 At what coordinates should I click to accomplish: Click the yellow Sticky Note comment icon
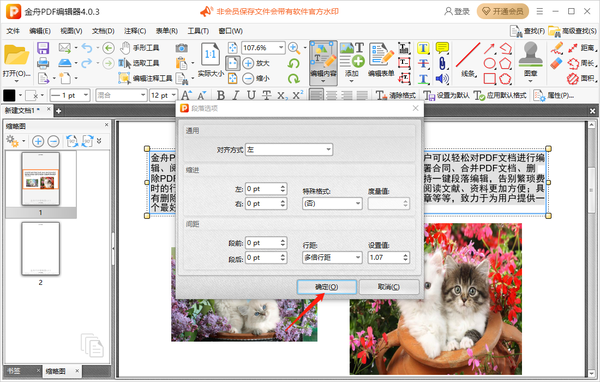tap(442, 48)
